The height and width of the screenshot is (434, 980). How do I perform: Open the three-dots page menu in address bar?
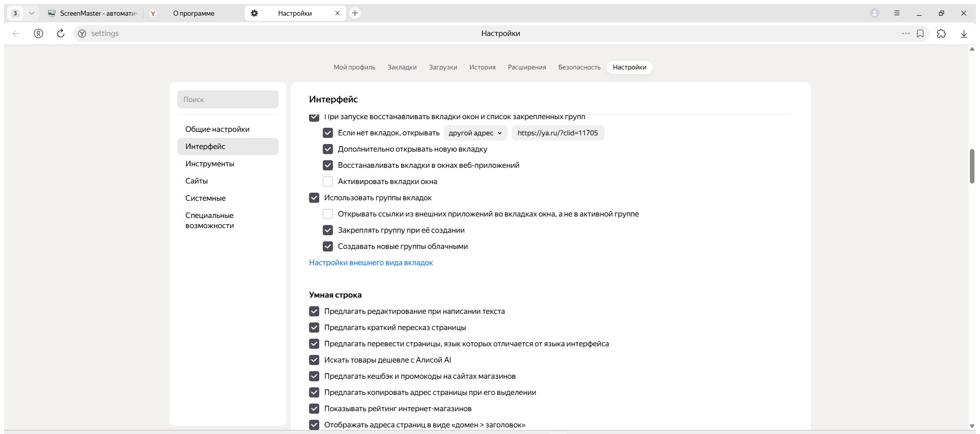point(906,33)
